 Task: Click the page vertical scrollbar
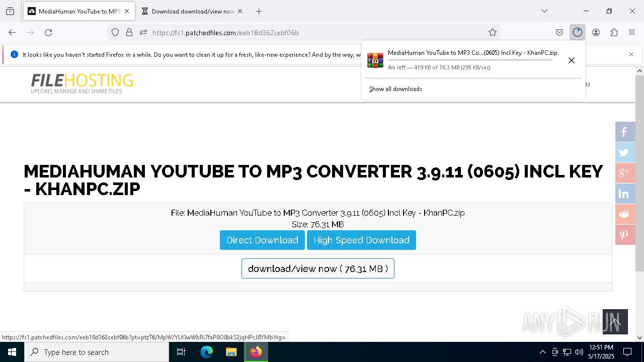pos(639,173)
